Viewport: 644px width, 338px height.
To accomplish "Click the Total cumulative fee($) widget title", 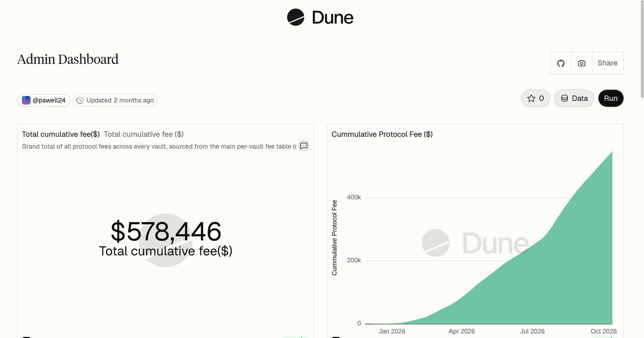I will coord(61,134).
